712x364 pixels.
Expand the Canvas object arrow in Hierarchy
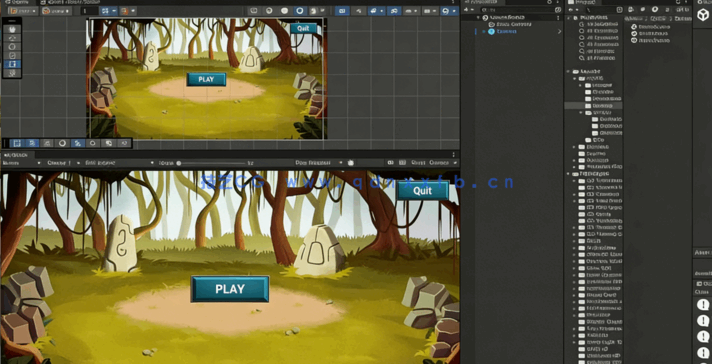point(484,31)
